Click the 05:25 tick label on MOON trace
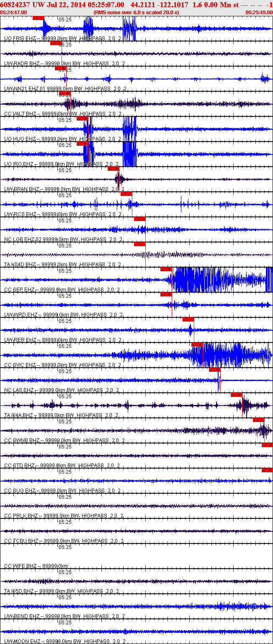Image resolution: width=273 pixels, height=644 pixels. tap(65, 623)
